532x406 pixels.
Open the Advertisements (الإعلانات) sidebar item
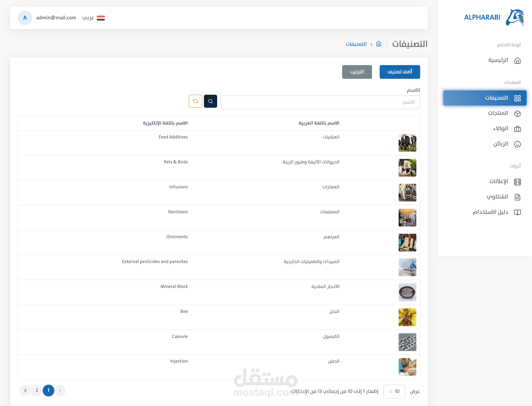499,181
